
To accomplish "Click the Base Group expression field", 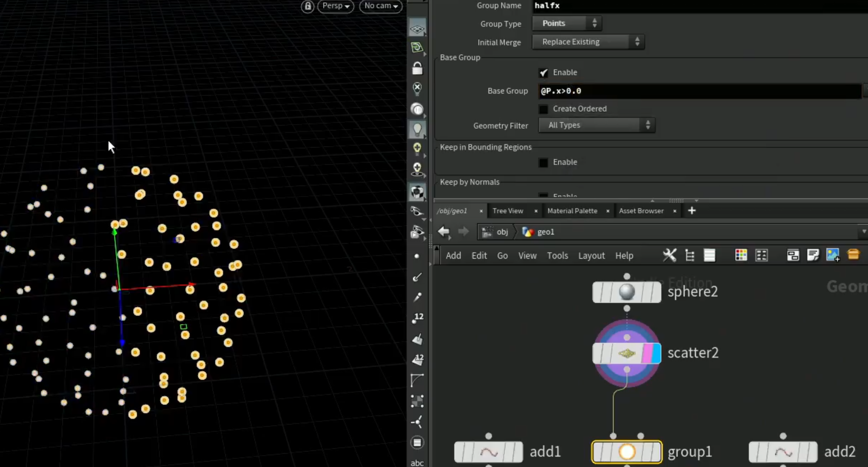I will (699, 91).
